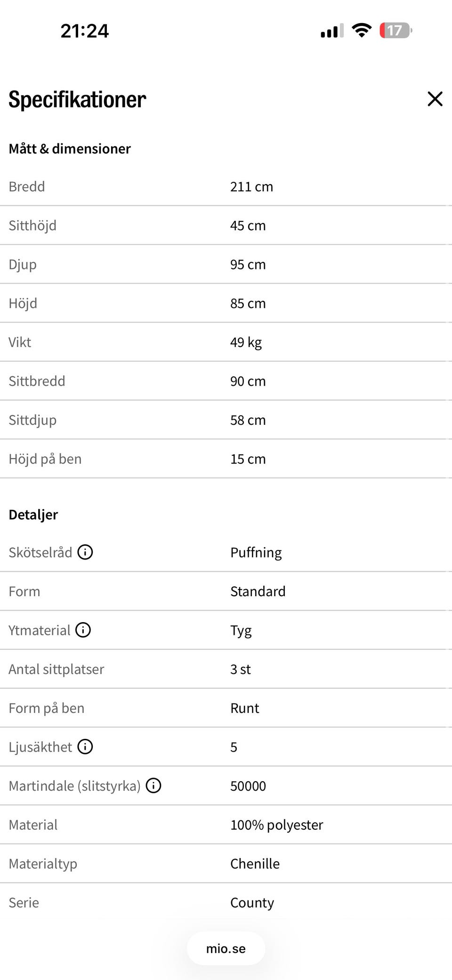Tap the Höjd på ben row
Screen dimensions: 452x980
[x=226, y=459]
